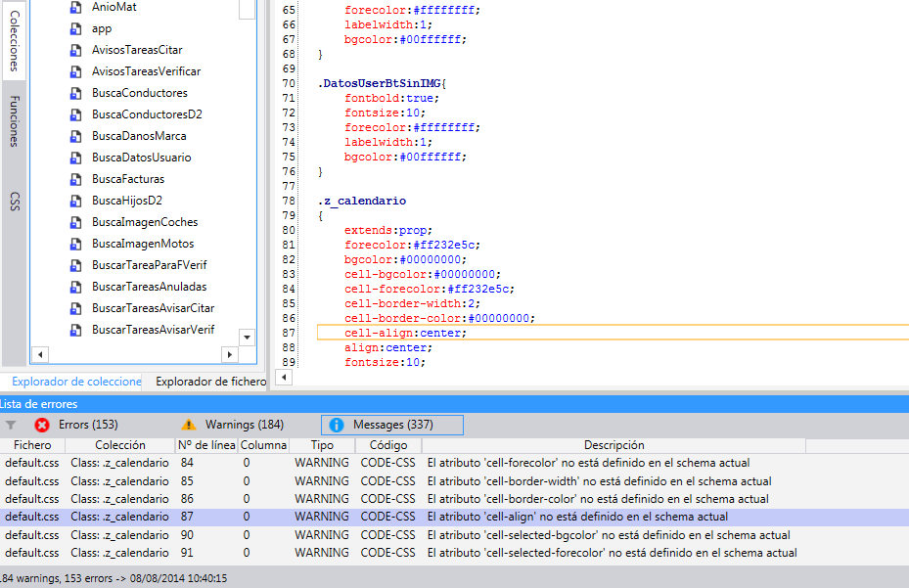Sort error list by Tipo header

[322, 445]
